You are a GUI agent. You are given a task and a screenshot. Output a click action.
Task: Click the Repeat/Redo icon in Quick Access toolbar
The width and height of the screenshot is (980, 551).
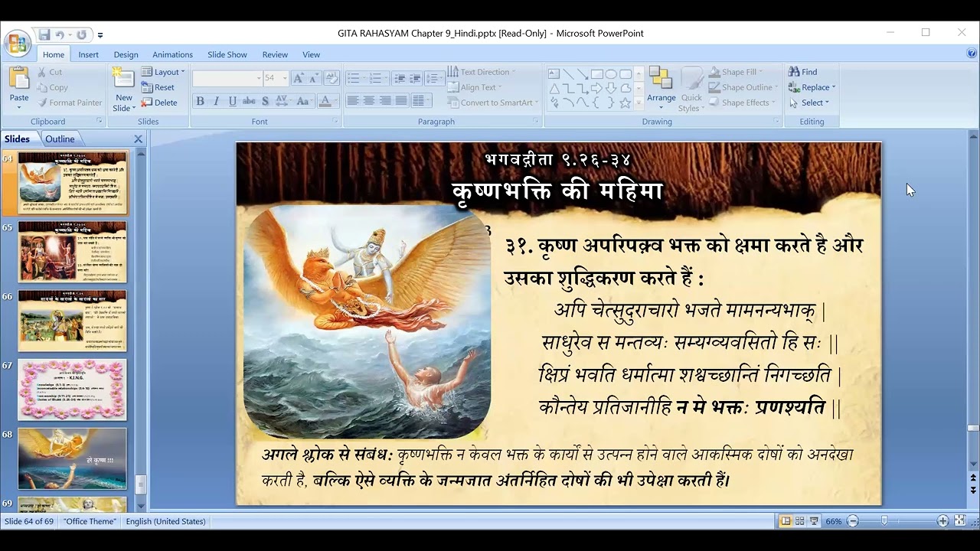81,34
